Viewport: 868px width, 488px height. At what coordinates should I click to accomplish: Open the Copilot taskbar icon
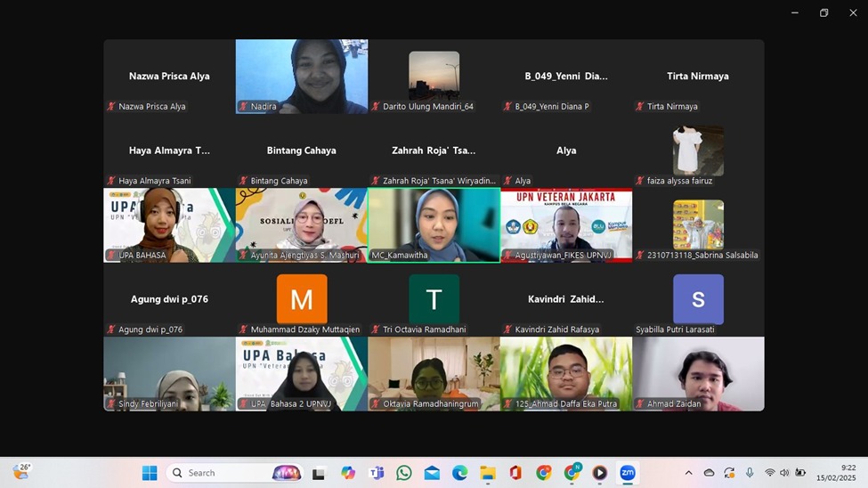(x=348, y=473)
